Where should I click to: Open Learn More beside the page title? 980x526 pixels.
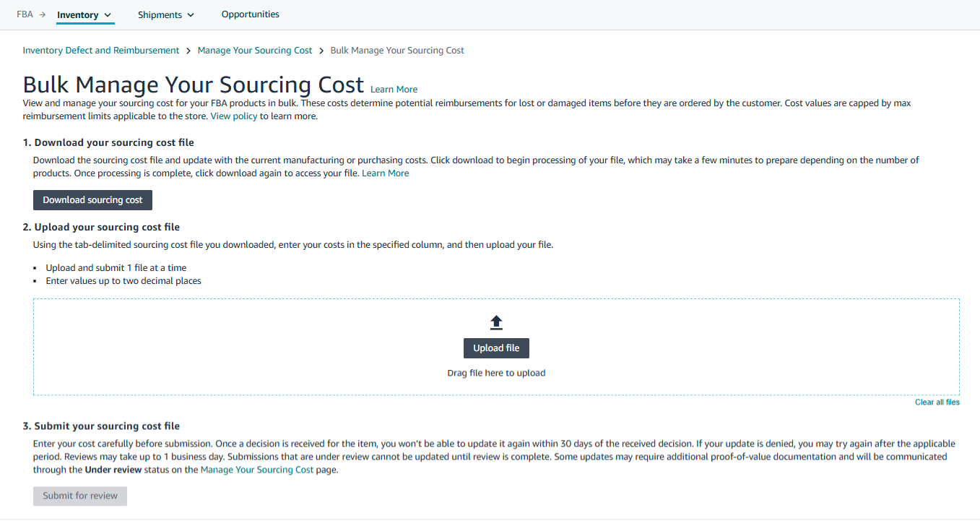pos(394,90)
